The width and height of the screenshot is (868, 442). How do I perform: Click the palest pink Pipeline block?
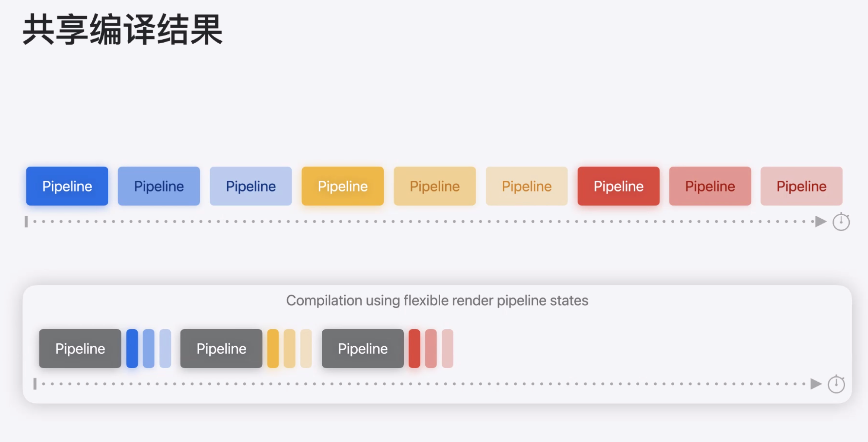801,186
